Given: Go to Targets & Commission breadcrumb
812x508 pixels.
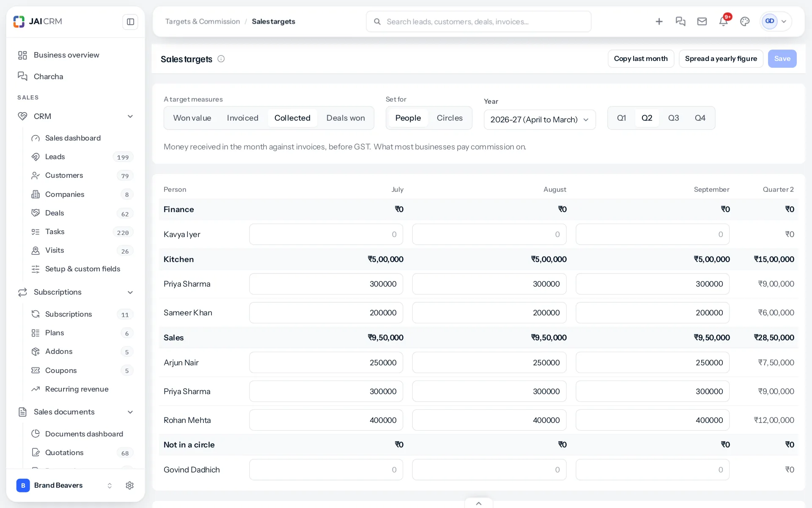Looking at the screenshot, I should [202, 22].
